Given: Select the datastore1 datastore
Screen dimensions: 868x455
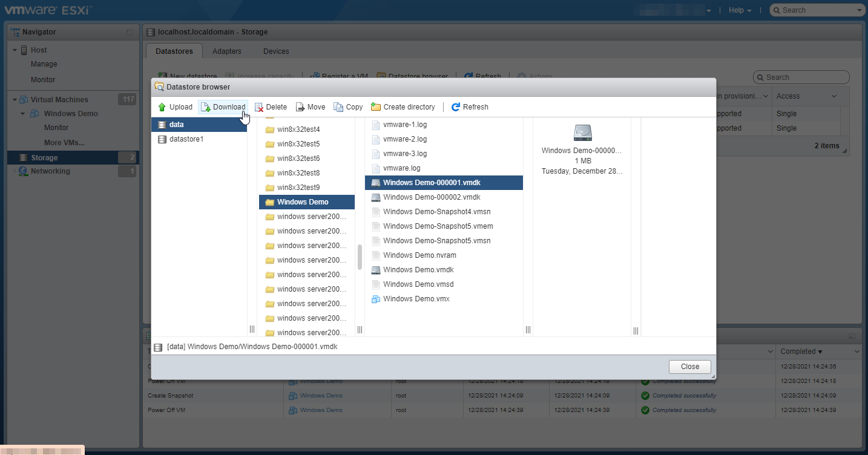Looking at the screenshot, I should (186, 139).
